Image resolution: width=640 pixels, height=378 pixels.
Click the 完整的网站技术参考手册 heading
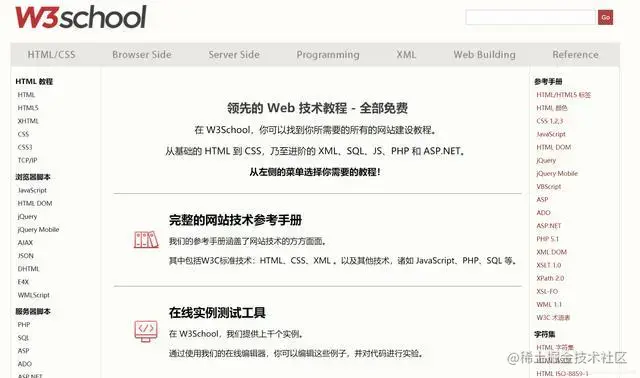(x=235, y=220)
